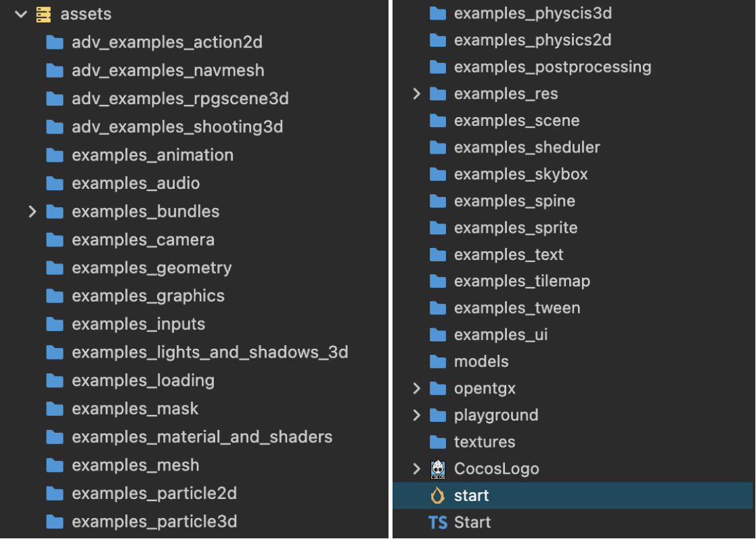The width and height of the screenshot is (756, 539).
Task: Select the examples_text folder row
Action: [x=574, y=255]
